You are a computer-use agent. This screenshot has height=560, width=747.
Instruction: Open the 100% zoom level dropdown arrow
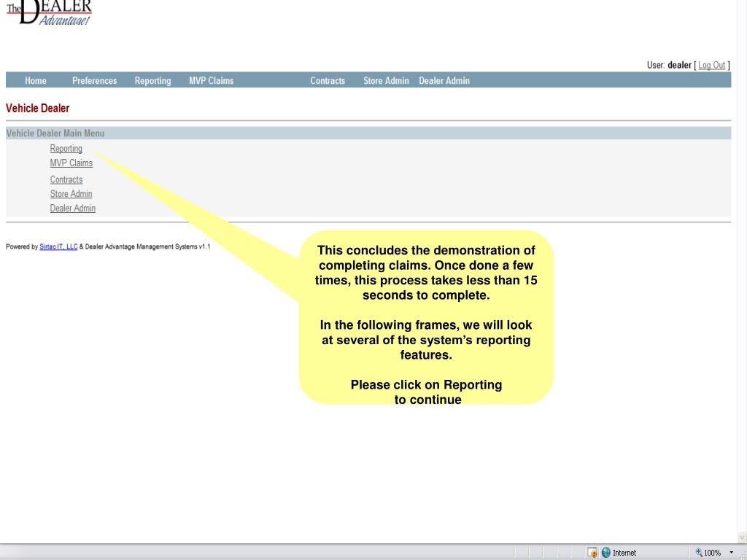pyautogui.click(x=731, y=553)
